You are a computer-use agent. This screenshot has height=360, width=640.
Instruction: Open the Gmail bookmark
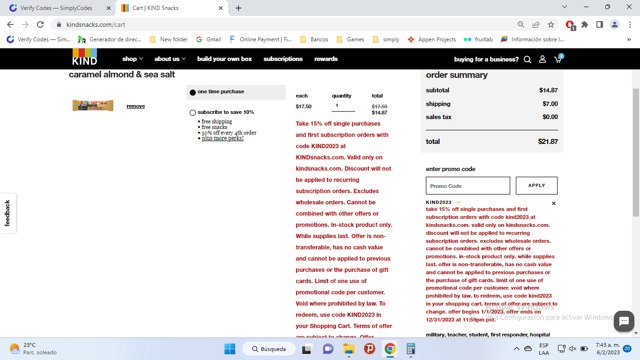[x=209, y=39]
